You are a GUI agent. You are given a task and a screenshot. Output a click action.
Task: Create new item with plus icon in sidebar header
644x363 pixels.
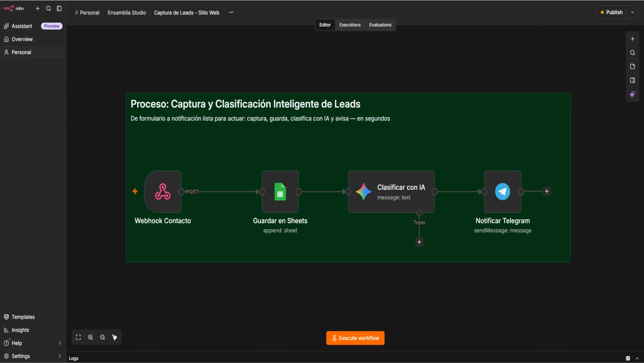pos(38,8)
